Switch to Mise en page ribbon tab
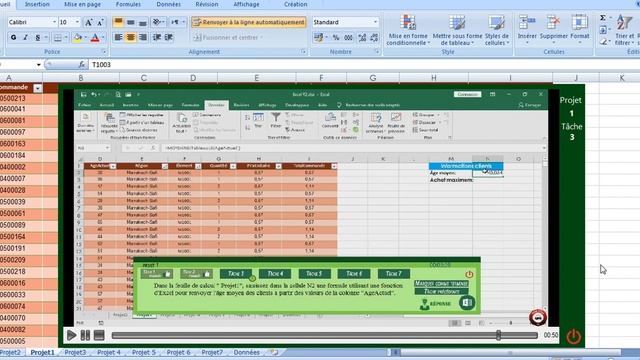The image size is (640, 360). [82, 4]
